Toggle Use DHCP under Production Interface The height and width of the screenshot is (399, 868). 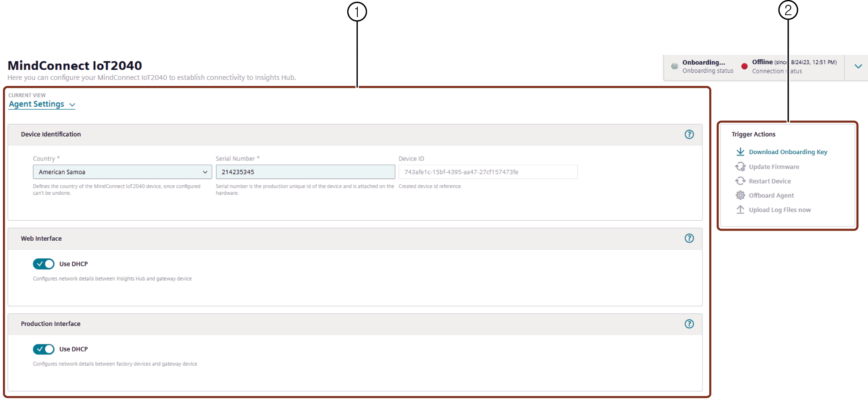click(x=44, y=349)
